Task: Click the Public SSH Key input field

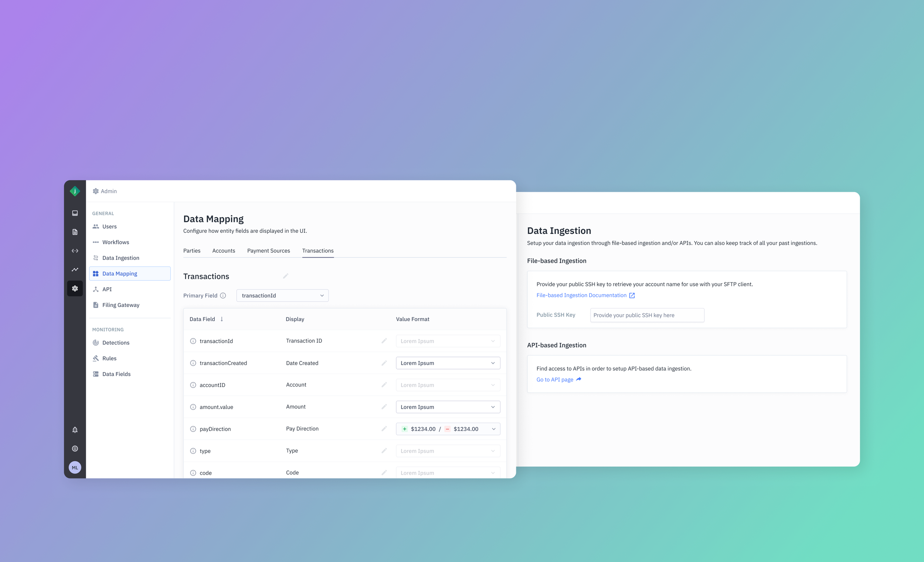Action: 647,315
